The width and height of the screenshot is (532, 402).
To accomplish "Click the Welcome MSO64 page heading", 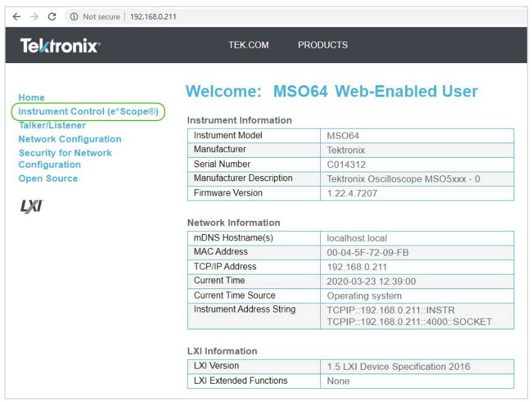I will (332, 92).
